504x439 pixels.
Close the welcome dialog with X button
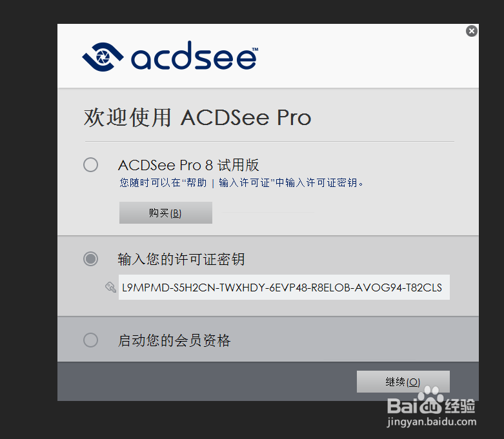pyautogui.click(x=472, y=31)
